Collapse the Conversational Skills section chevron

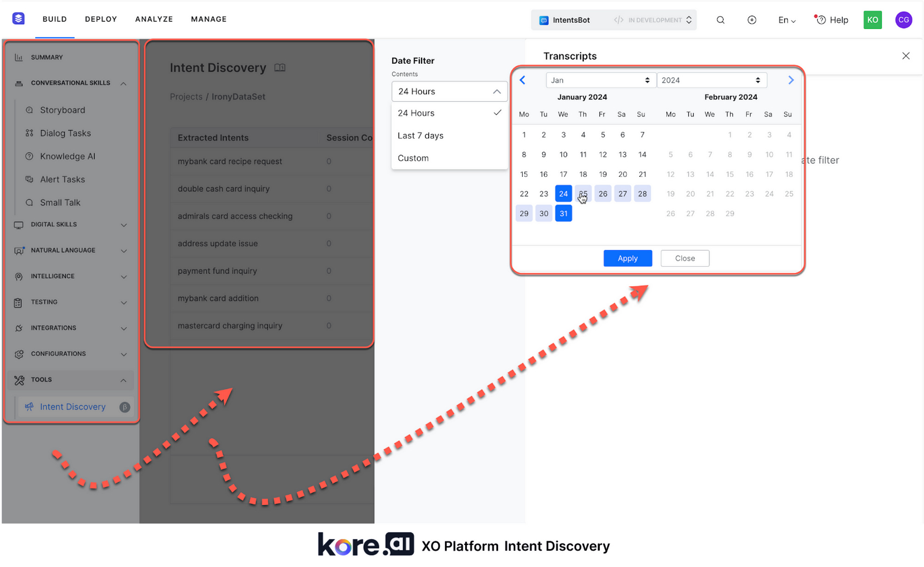123,84
